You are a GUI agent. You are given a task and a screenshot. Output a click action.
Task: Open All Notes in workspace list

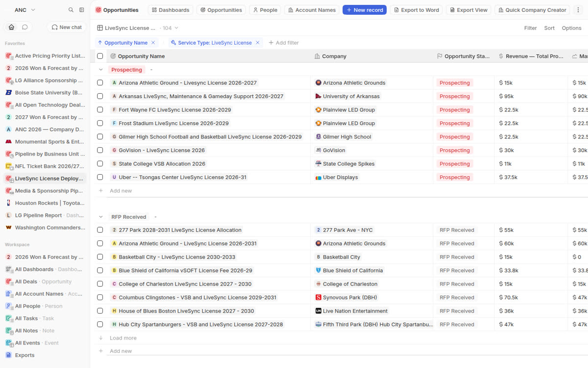tap(45, 330)
